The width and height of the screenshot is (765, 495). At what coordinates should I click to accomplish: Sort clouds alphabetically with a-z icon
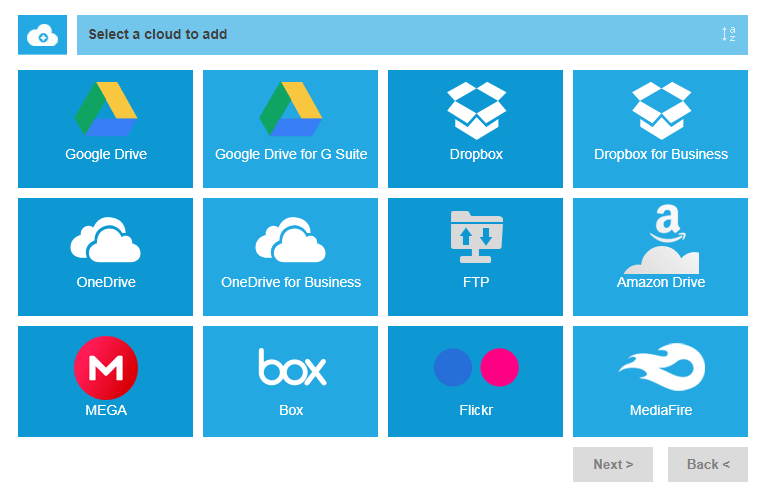click(728, 34)
